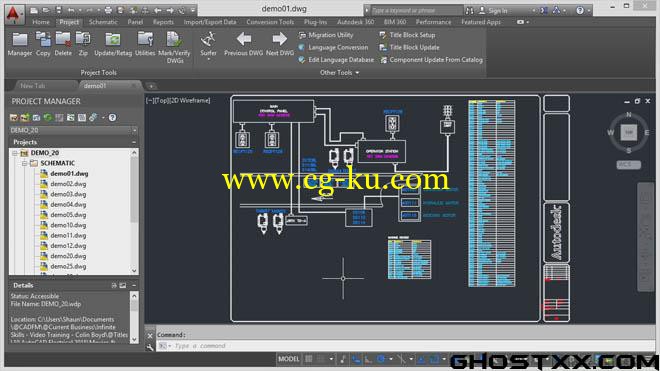Image resolution: width=660 pixels, height=371 pixels.
Task: Close the command line with X
Action: pyautogui.click(x=150, y=336)
